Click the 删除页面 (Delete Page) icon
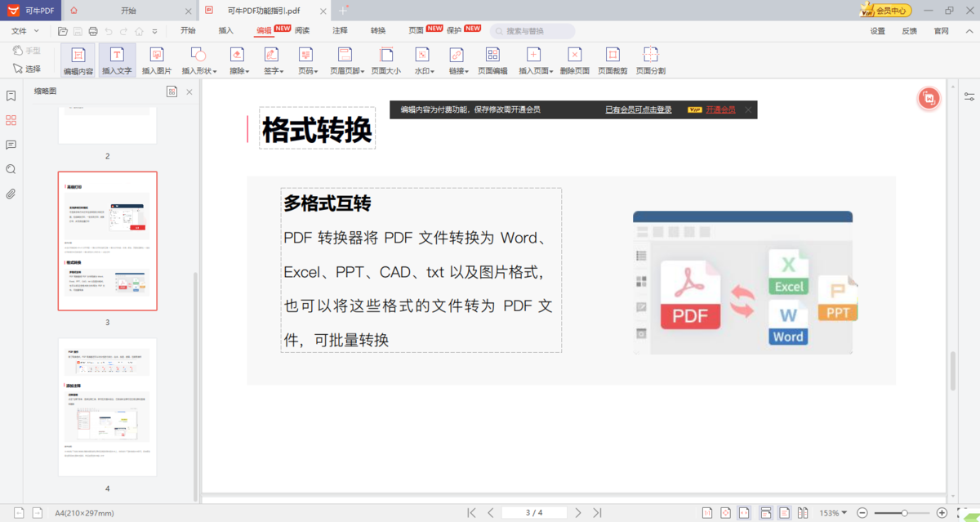980x522 pixels. pyautogui.click(x=574, y=60)
